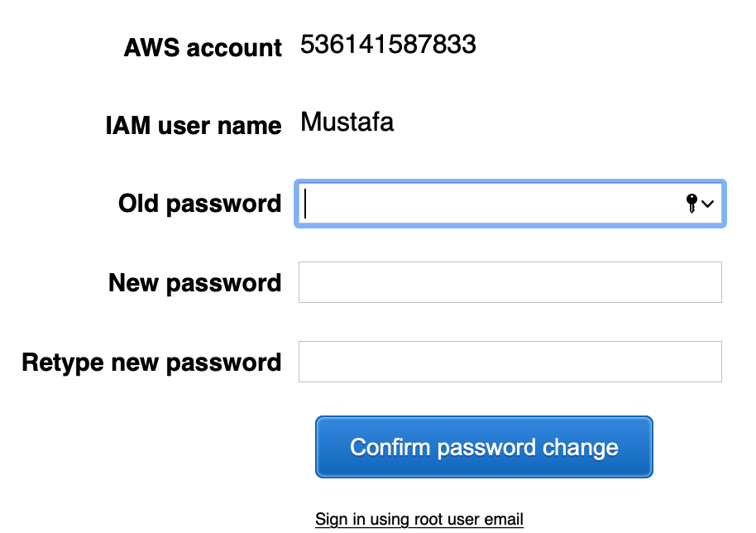Activate the bottom Retype new password textbox
Screen dimensions: 756x533
click(510, 362)
